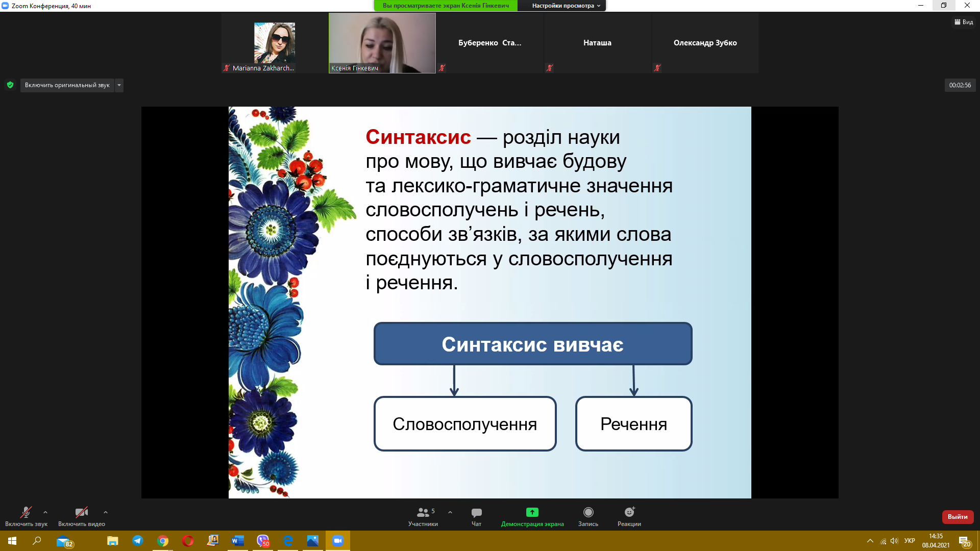Click the green encryption shield icon
Viewport: 980px width, 551px height.
click(10, 85)
